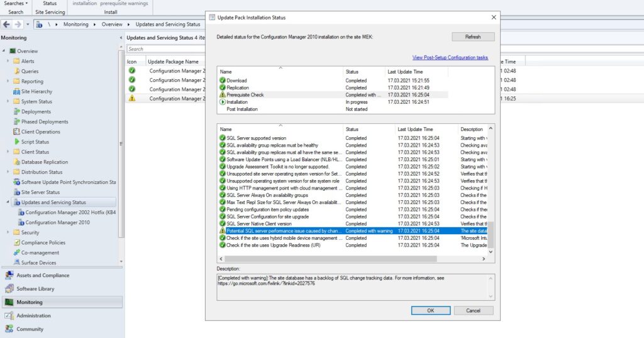Click the Refresh button in dialog

coord(473,37)
